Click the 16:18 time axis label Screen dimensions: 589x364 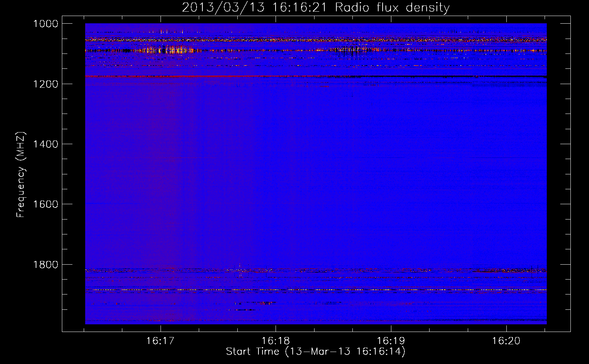tap(276, 341)
